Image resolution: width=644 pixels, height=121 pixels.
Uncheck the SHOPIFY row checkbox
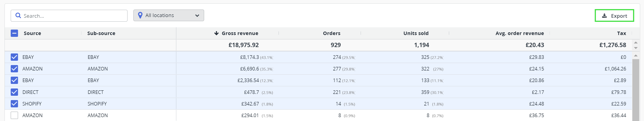14,104
